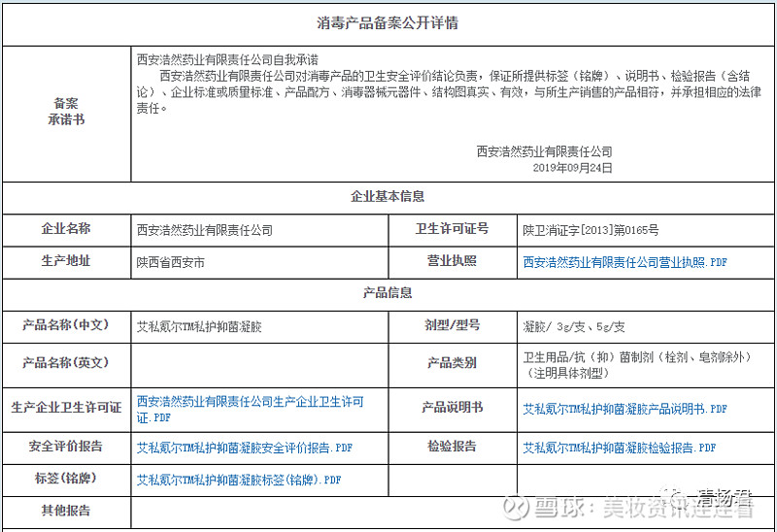Image resolution: width=777 pixels, height=532 pixels.
Task: Select the 卫生许可证号 value 陕卫消证字[2013]第0165号
Action: pos(591,230)
